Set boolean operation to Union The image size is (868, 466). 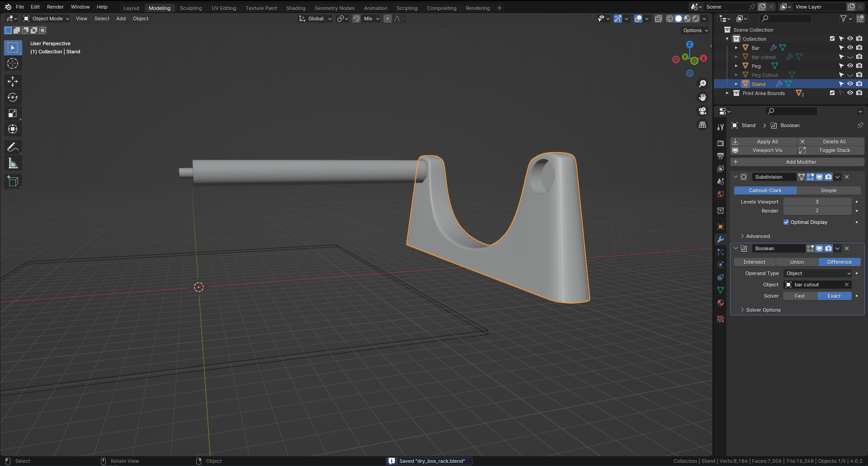797,262
